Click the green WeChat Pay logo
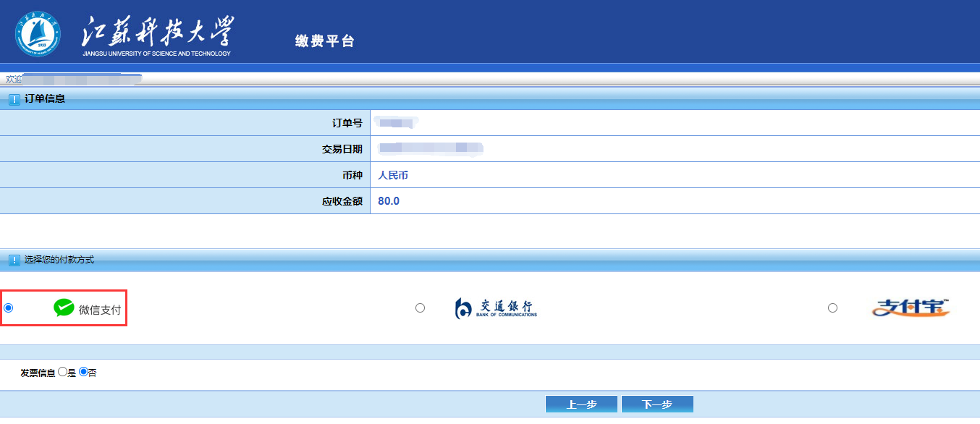Screen dimensions: 980x424 tap(64, 308)
